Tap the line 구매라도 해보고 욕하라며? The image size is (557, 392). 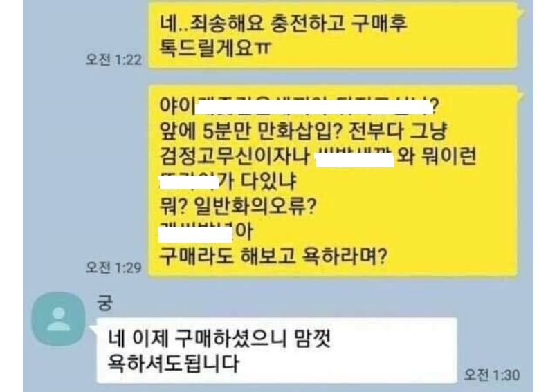[273, 256]
